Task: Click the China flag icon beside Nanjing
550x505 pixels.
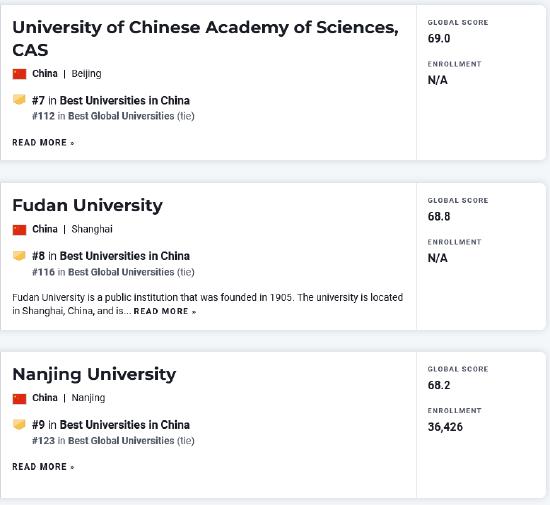Action: tap(19, 398)
